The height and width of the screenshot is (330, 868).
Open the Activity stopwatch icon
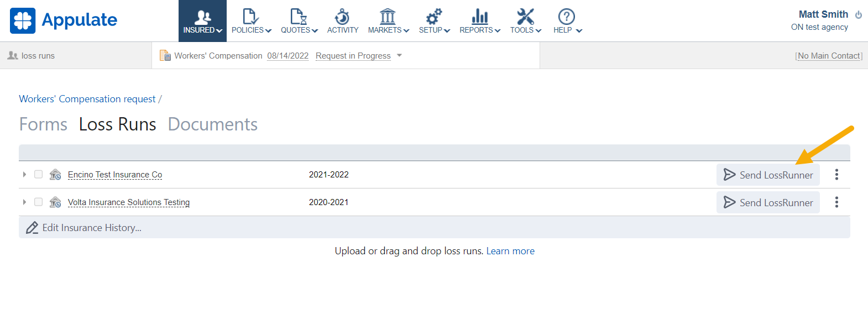tap(342, 17)
